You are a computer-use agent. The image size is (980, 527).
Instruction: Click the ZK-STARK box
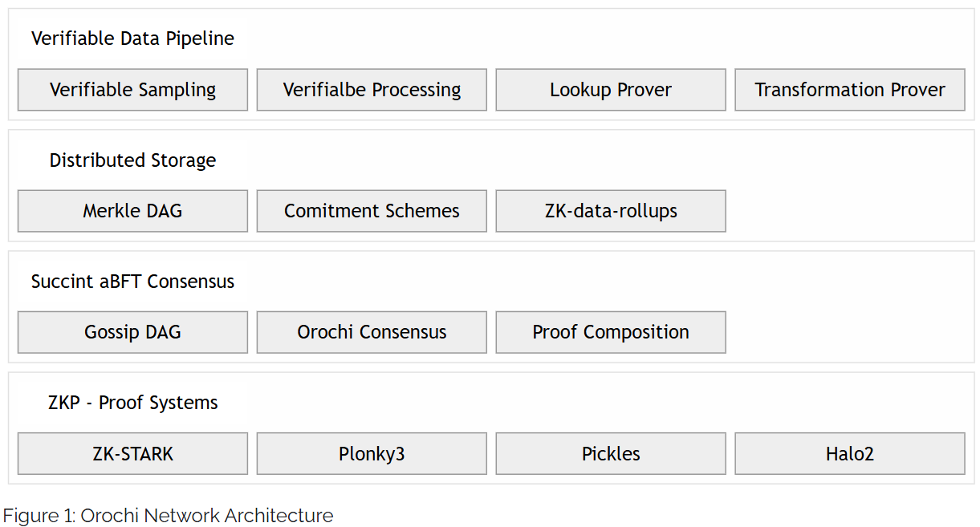pyautogui.click(x=132, y=454)
